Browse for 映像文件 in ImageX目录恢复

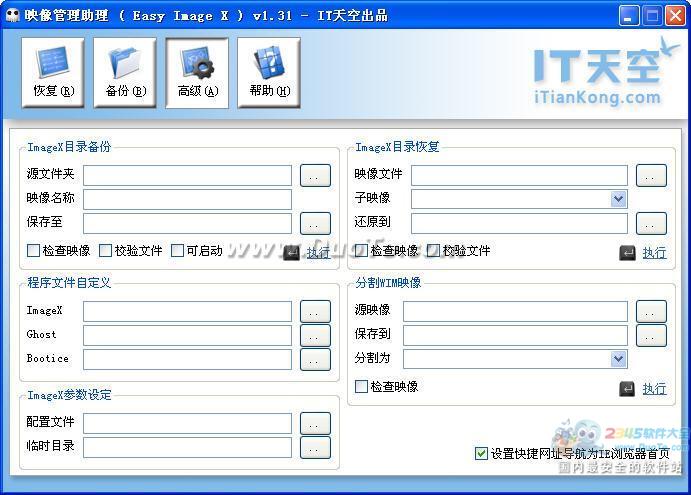coord(651,175)
